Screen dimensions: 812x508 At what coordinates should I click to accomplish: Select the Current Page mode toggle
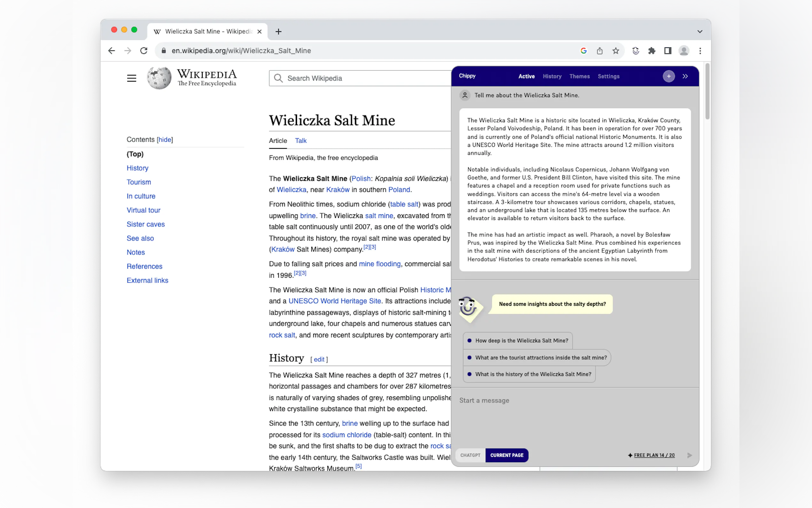pyautogui.click(x=506, y=455)
